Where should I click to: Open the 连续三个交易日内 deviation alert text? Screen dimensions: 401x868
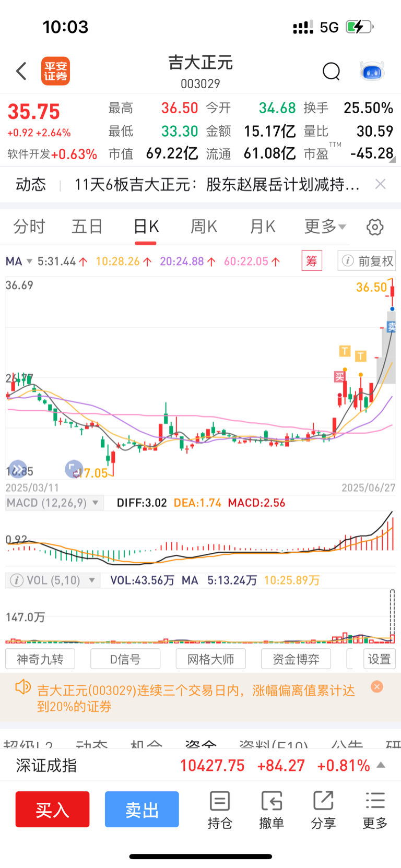(196, 698)
